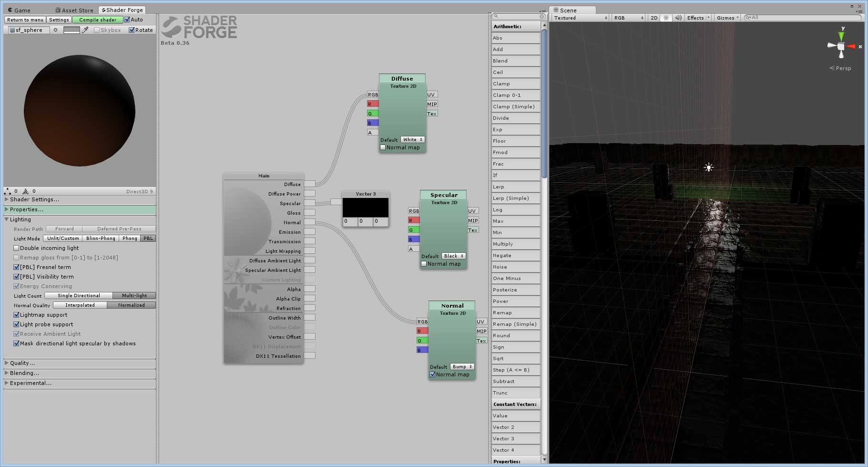
Task: Click the eyedropper background color picker icon
Action: pos(85,30)
